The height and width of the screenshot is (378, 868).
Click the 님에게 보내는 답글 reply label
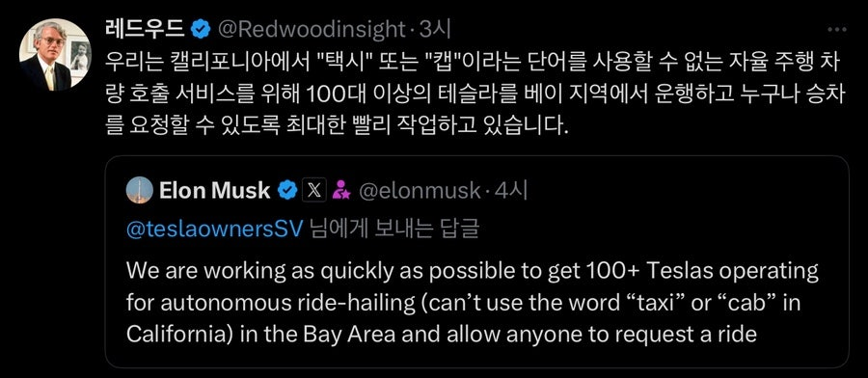(x=393, y=229)
